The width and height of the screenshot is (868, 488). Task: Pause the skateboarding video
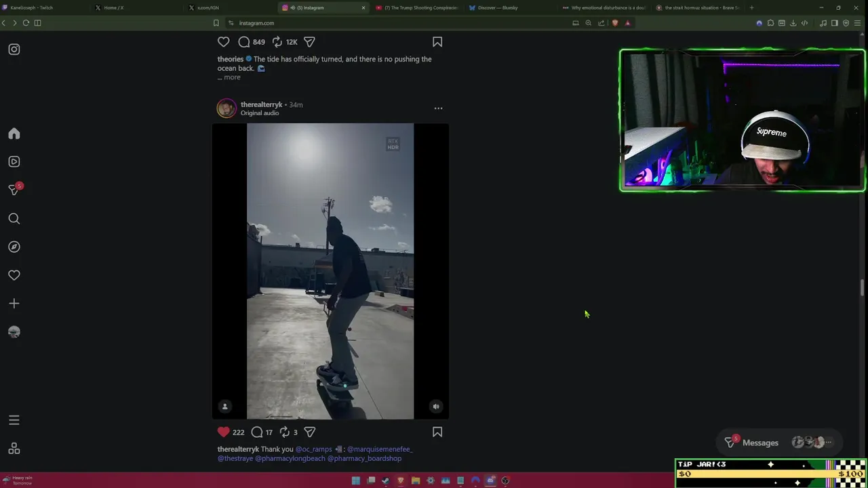[330, 271]
